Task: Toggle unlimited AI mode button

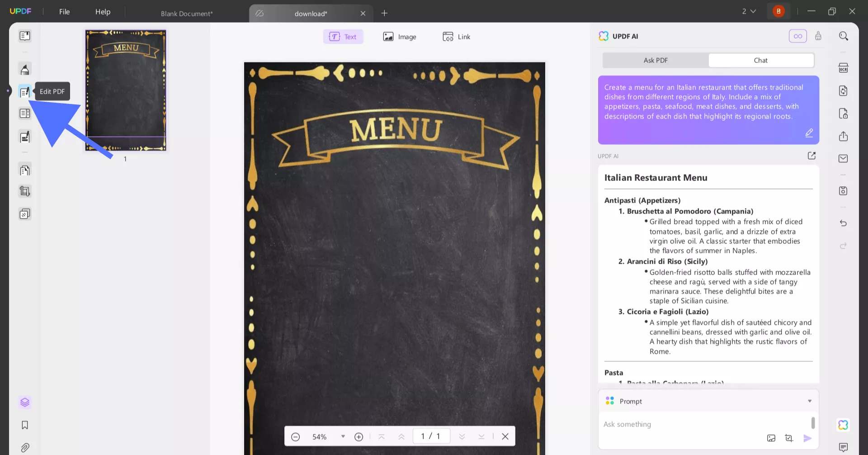Action: pyautogui.click(x=797, y=36)
